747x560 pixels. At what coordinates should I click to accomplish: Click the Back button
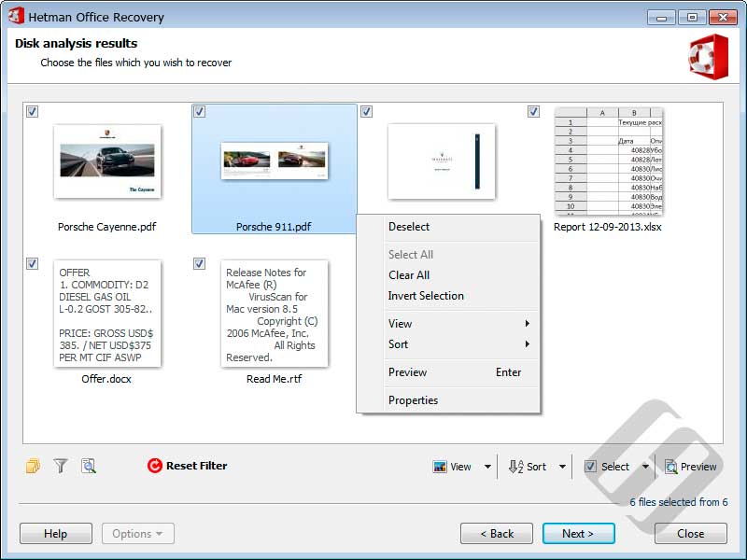497,533
